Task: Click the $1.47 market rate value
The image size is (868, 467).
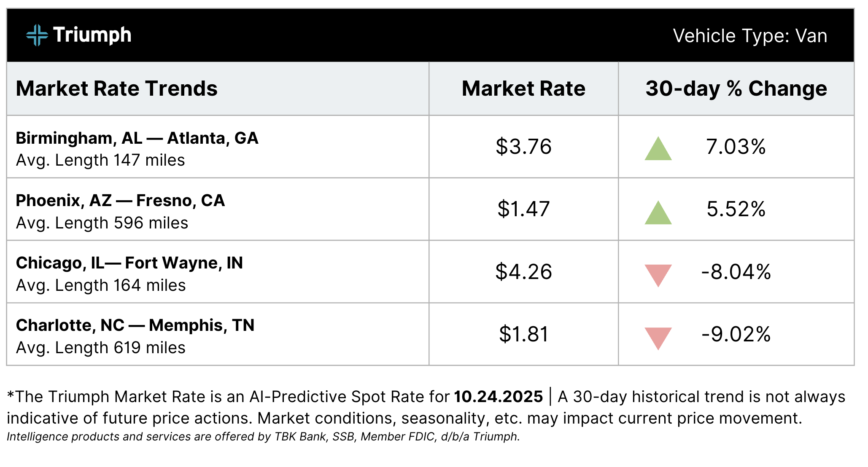Action: click(x=523, y=209)
